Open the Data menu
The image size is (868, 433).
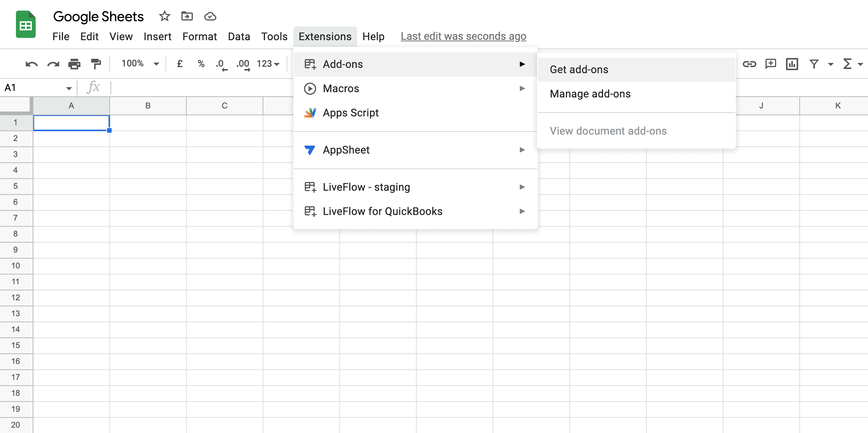click(239, 36)
